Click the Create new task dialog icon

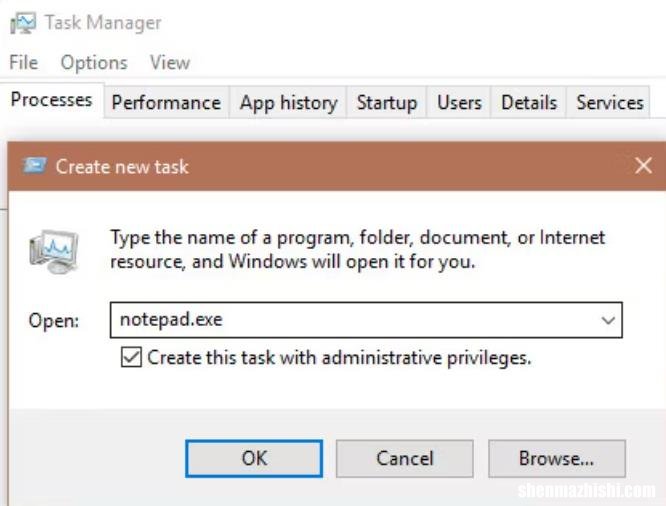point(35,166)
